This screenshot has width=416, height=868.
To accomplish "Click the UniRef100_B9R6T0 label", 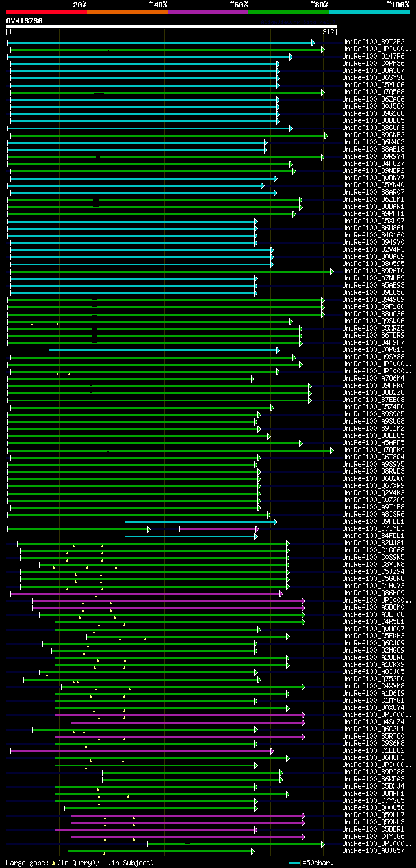I will click(374, 271).
